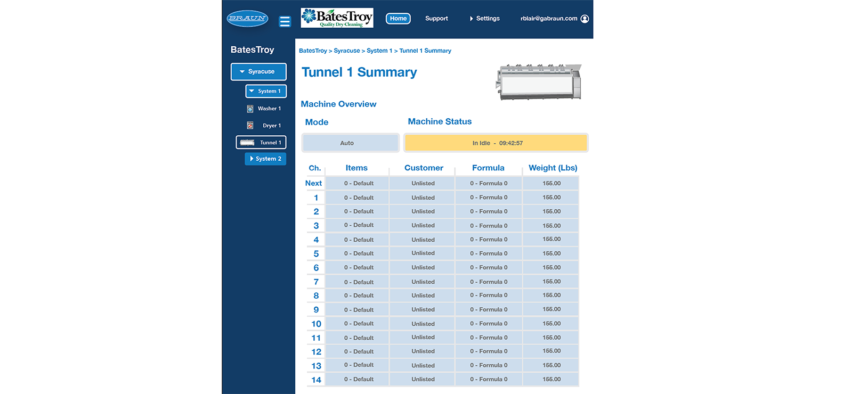Select chamber 1 row number
The image size is (868, 394).
click(316, 198)
